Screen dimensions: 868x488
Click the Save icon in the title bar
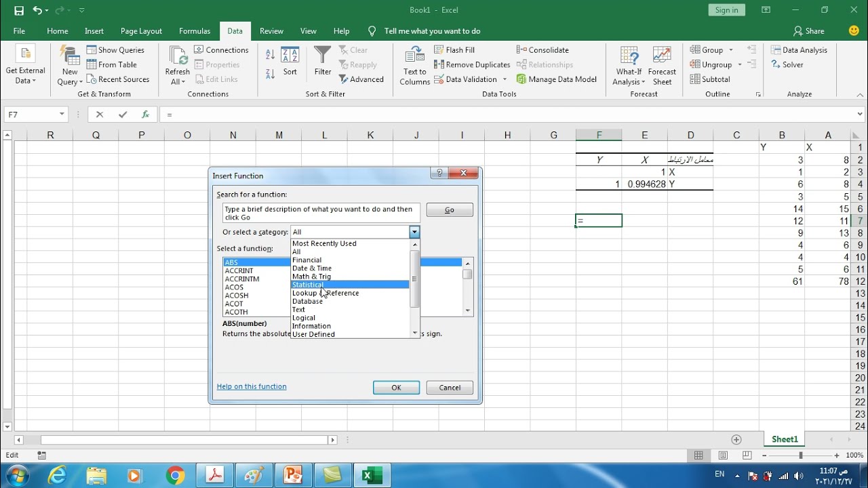pos(19,10)
